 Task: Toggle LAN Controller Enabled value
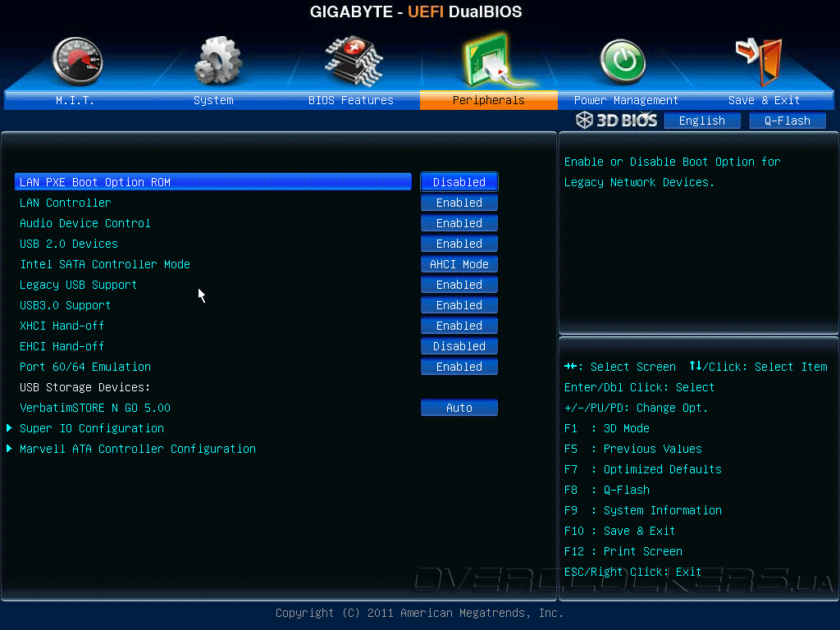[459, 203]
